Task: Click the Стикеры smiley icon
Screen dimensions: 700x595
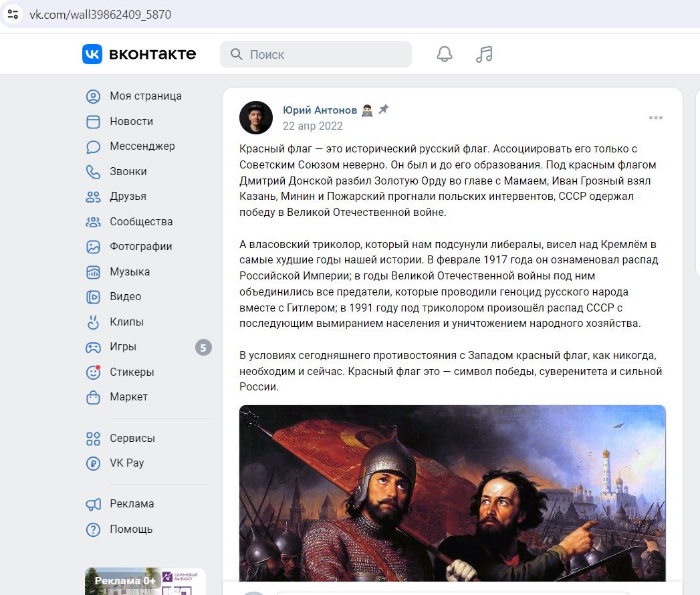Action: coord(93,372)
